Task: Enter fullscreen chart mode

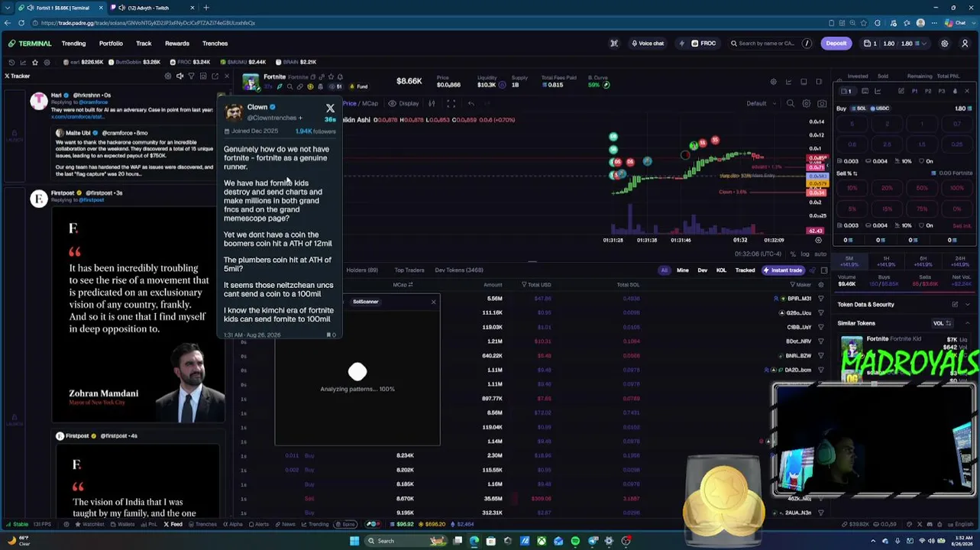Action: 451,103
